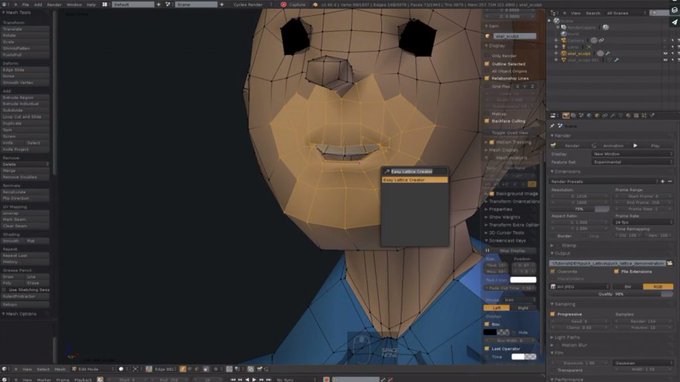Image resolution: width=680 pixels, height=382 pixels.
Task: Click the pin icon in properties header
Action: pyautogui.click(x=552, y=126)
